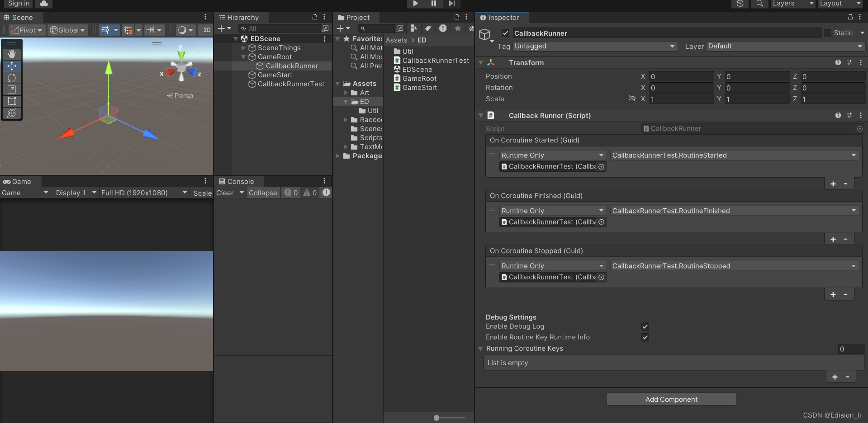Switch to the Console tab
This screenshot has height=423, width=868.
237,181
